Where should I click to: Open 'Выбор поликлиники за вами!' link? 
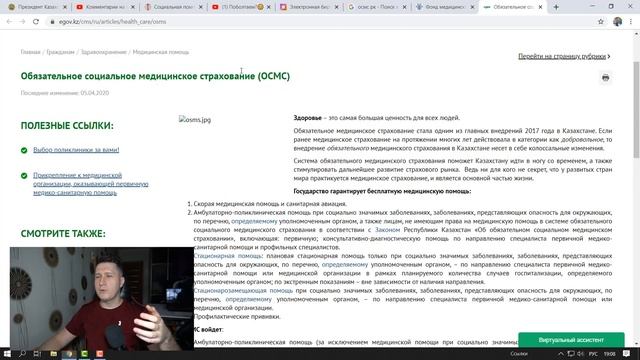pyautogui.click(x=76, y=150)
